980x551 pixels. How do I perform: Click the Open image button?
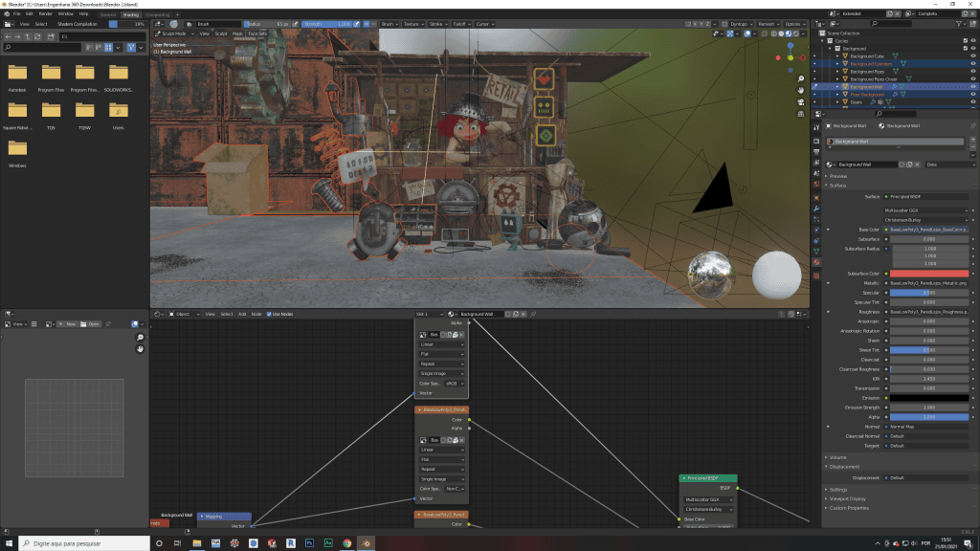tap(91, 324)
